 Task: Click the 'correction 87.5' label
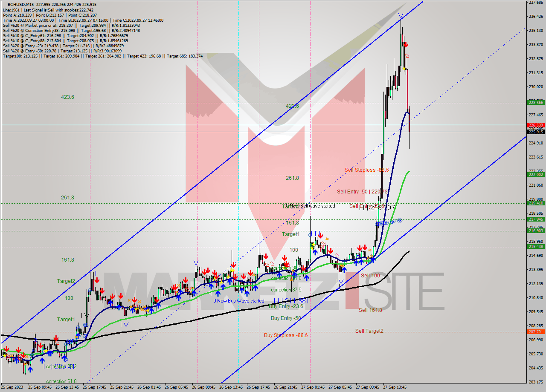(286, 289)
